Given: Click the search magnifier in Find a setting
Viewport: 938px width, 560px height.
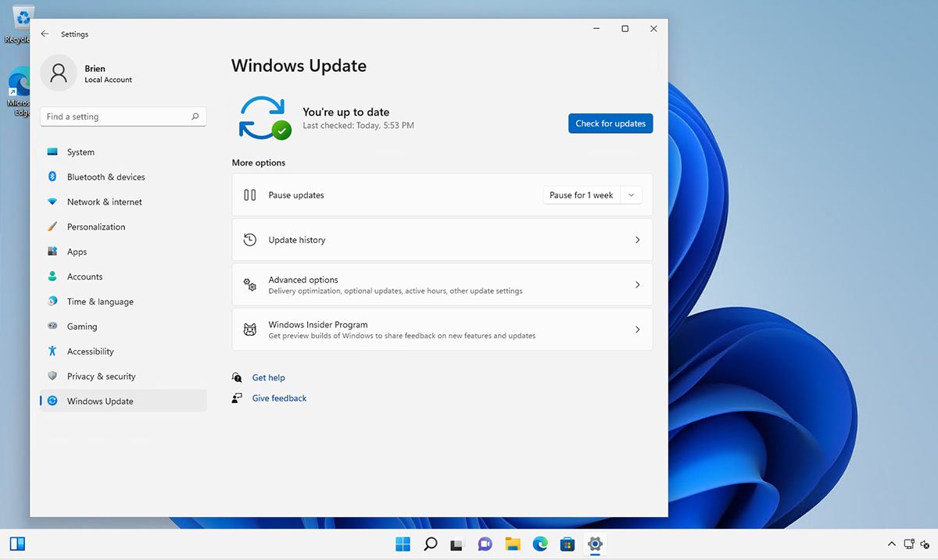Looking at the screenshot, I should tap(195, 116).
